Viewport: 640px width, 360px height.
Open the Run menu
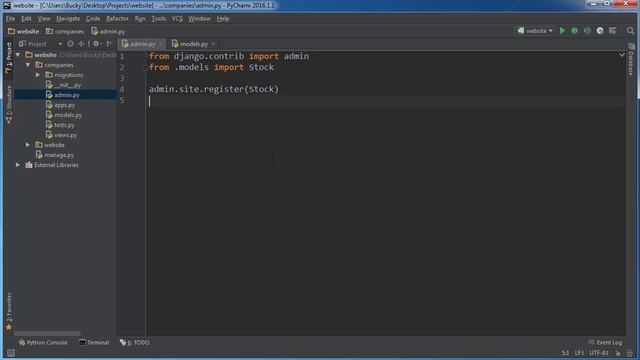140,19
